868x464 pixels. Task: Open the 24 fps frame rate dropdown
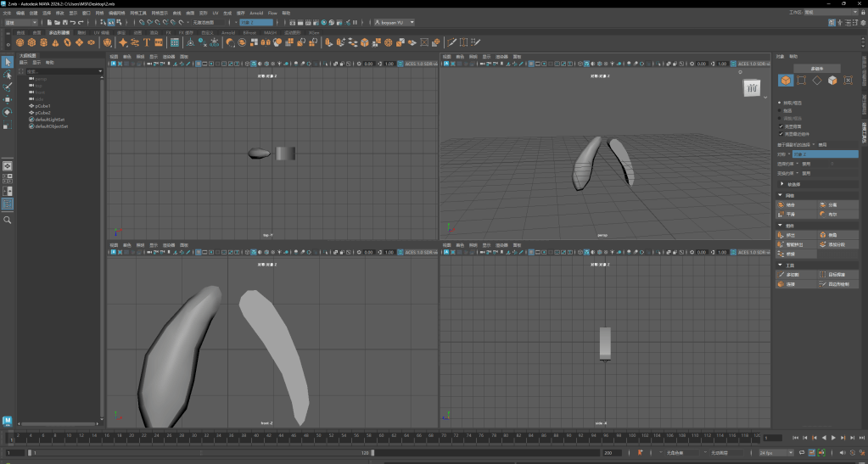(776, 453)
